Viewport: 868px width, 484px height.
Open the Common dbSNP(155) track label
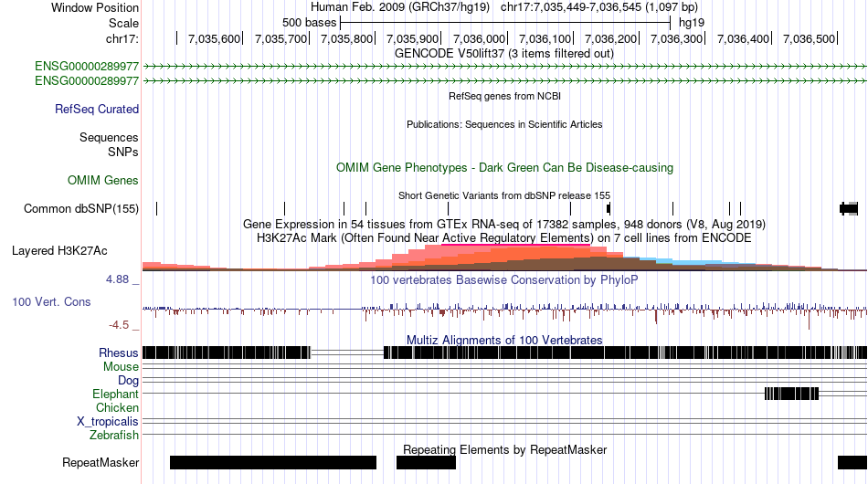coord(80,208)
